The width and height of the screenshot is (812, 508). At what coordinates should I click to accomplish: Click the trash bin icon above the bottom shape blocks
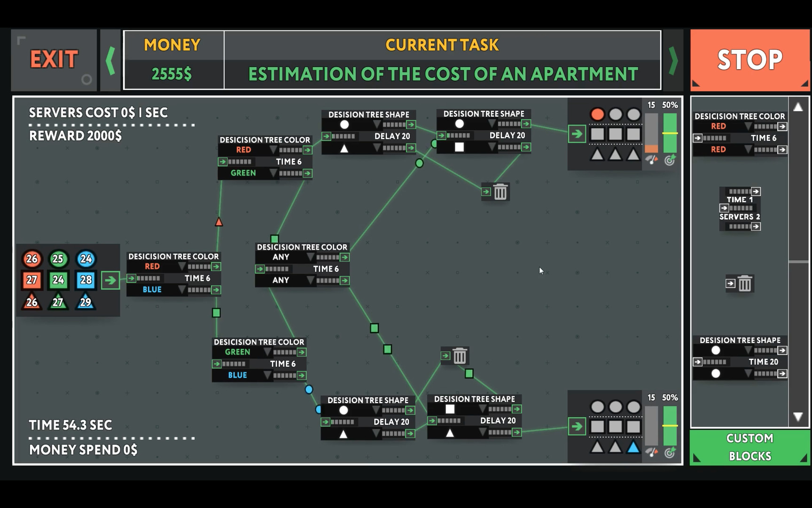pos(459,356)
